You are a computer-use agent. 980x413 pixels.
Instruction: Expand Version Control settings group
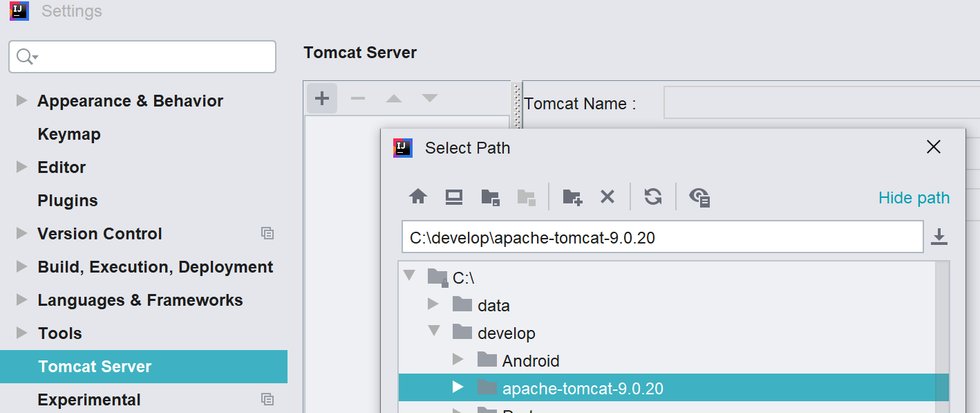(22, 233)
